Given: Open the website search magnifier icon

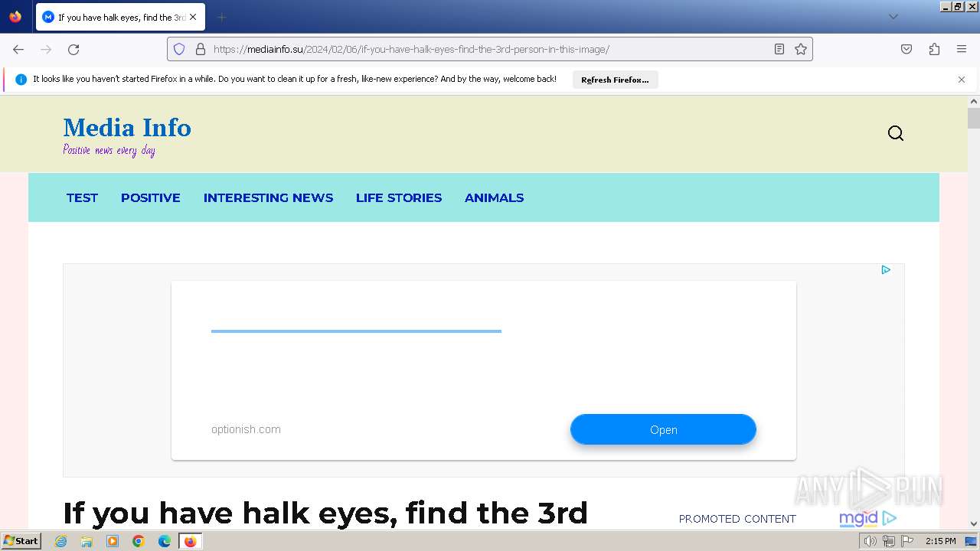Looking at the screenshot, I should [896, 133].
